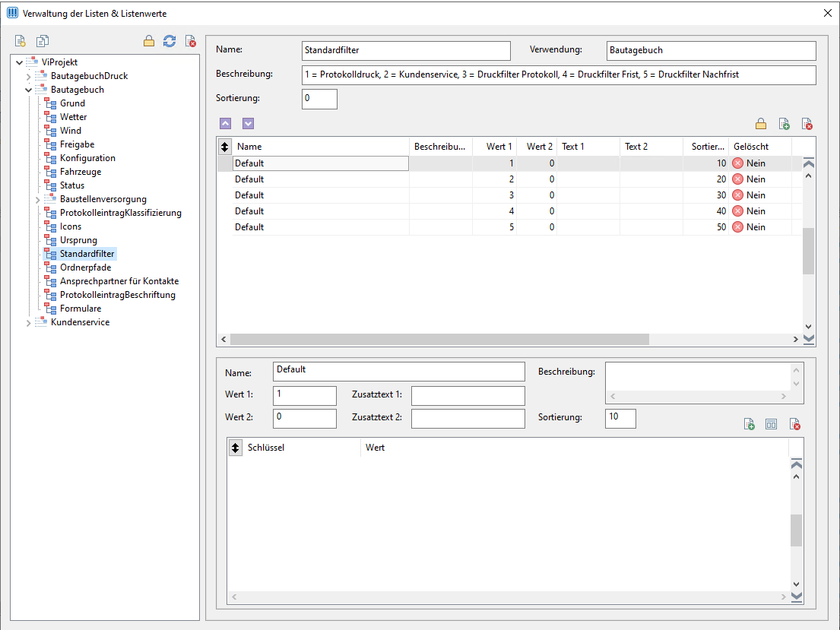Click the lock icon above the tree panel
Viewport: 840px width, 630px height.
pos(149,41)
